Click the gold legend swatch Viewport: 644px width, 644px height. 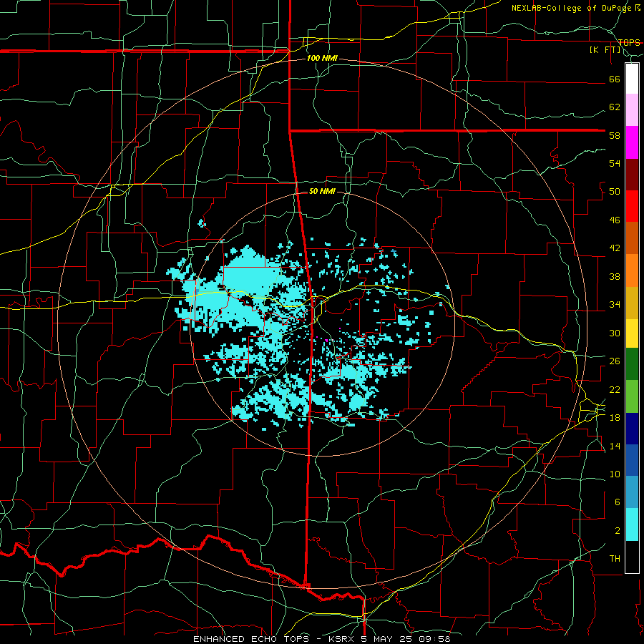632,303
